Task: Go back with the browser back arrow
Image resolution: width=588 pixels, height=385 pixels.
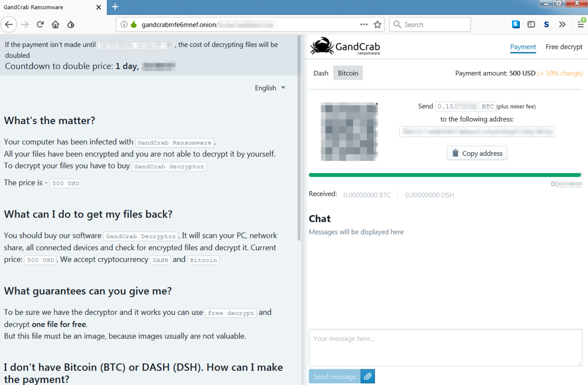Action: (8, 25)
